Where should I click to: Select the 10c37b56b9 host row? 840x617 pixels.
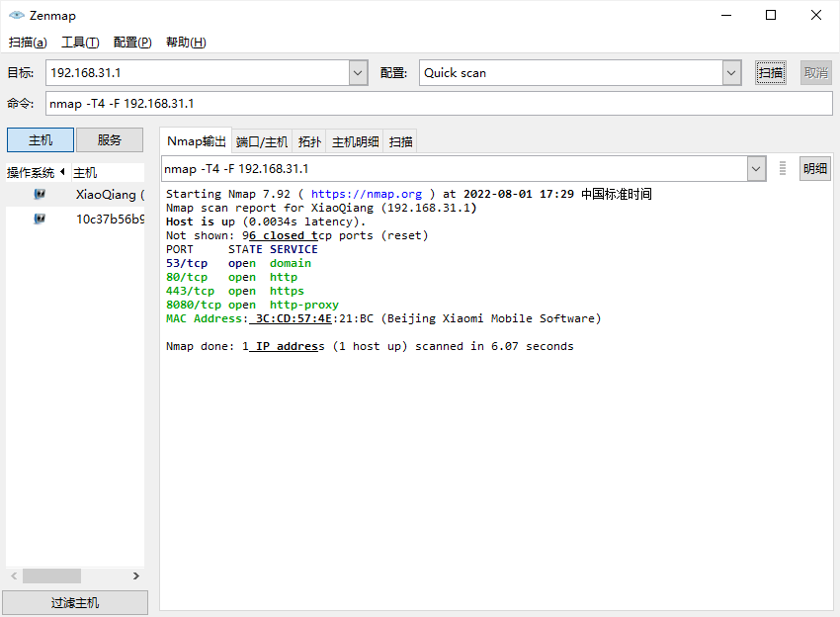[x=75, y=219]
